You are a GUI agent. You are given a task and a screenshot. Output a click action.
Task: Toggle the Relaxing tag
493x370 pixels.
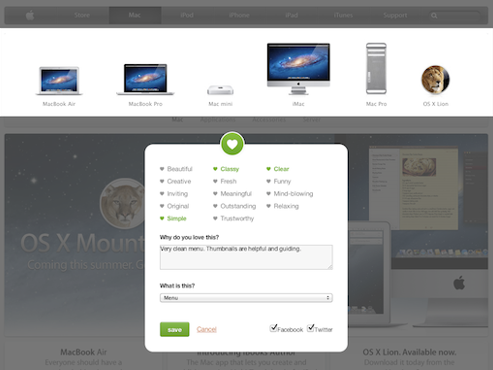pyautogui.click(x=283, y=206)
